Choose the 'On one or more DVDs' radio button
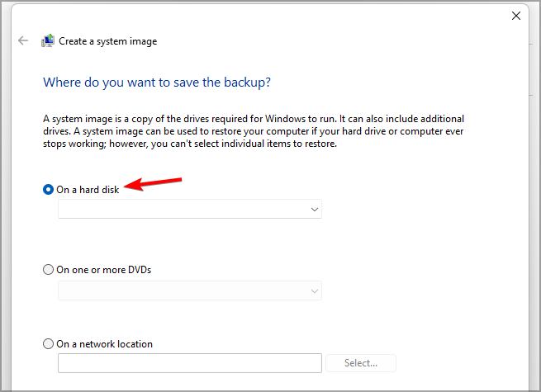The height and width of the screenshot is (392, 541). pos(48,270)
